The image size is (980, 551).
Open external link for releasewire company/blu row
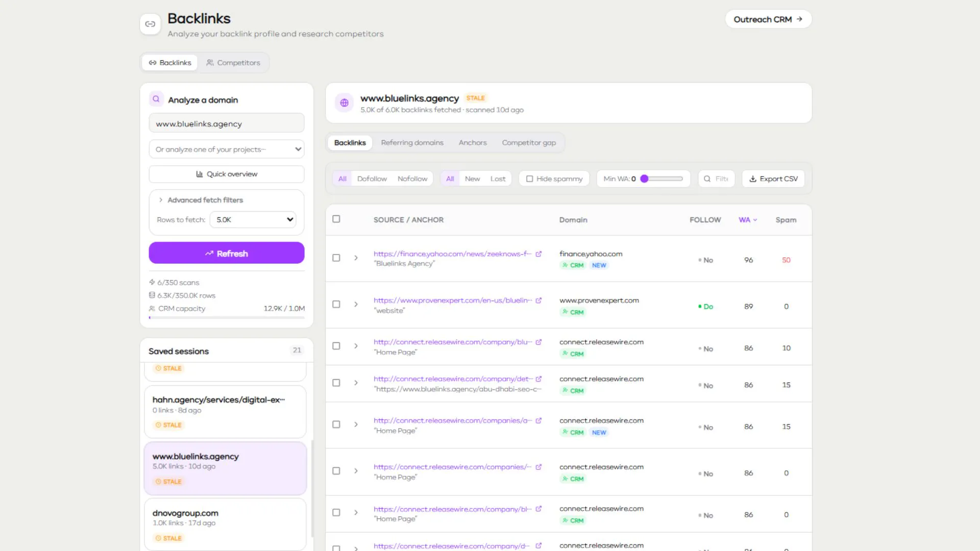538,342
